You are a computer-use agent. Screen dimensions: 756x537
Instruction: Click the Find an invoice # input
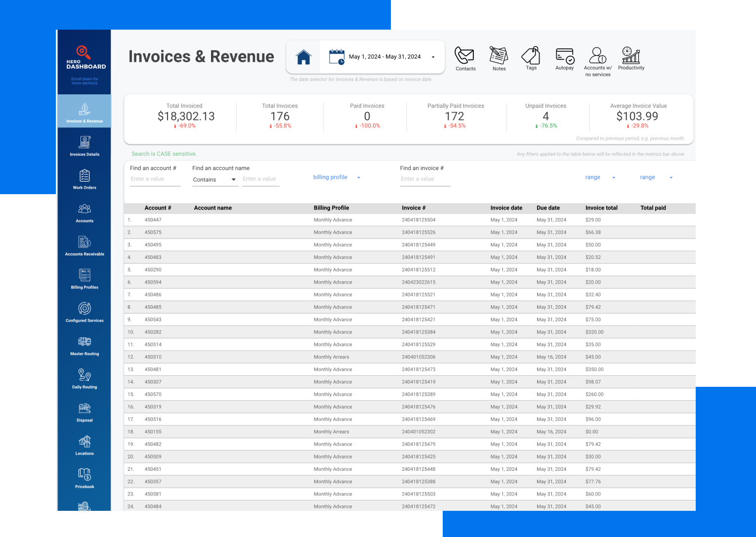point(425,179)
